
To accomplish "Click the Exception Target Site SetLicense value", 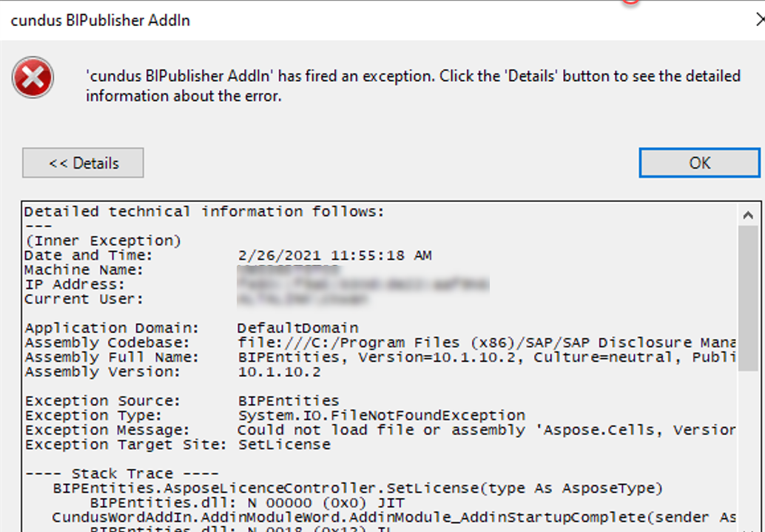I will coord(284,445).
